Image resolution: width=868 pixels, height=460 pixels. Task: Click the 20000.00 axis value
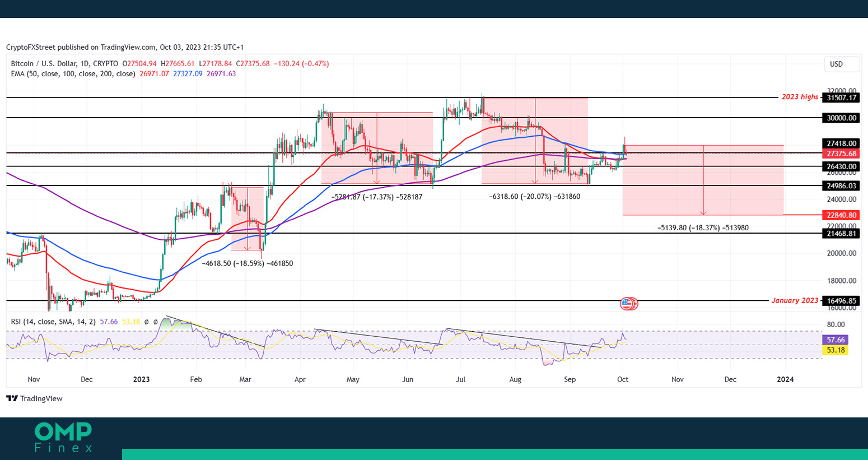click(842, 253)
